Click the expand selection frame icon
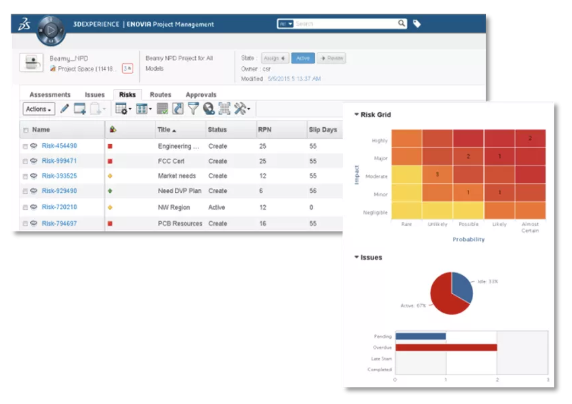The height and width of the screenshot is (404, 572). pos(224,108)
